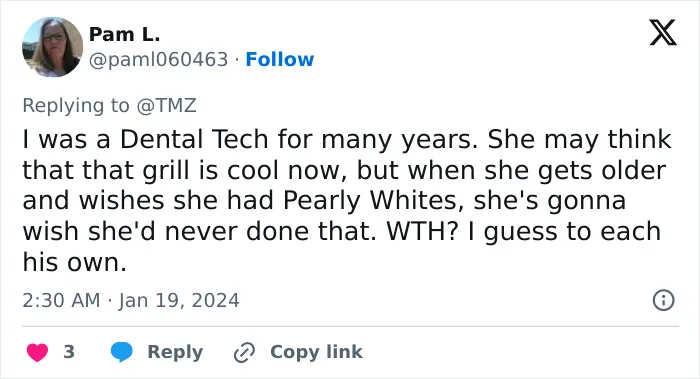Open the @TMZ mention link
This screenshot has width=700, height=379.
click(x=167, y=106)
